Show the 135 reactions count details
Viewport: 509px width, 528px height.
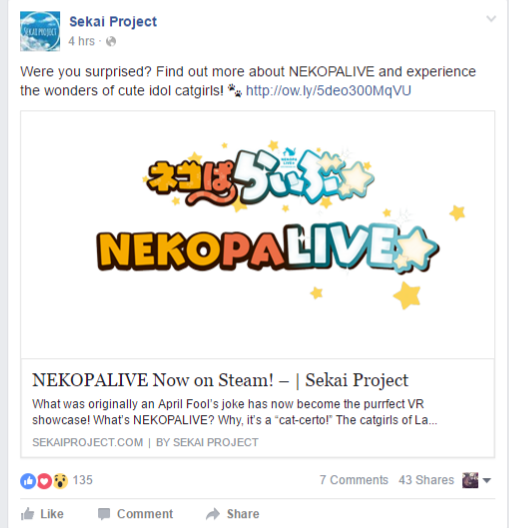coord(82,480)
